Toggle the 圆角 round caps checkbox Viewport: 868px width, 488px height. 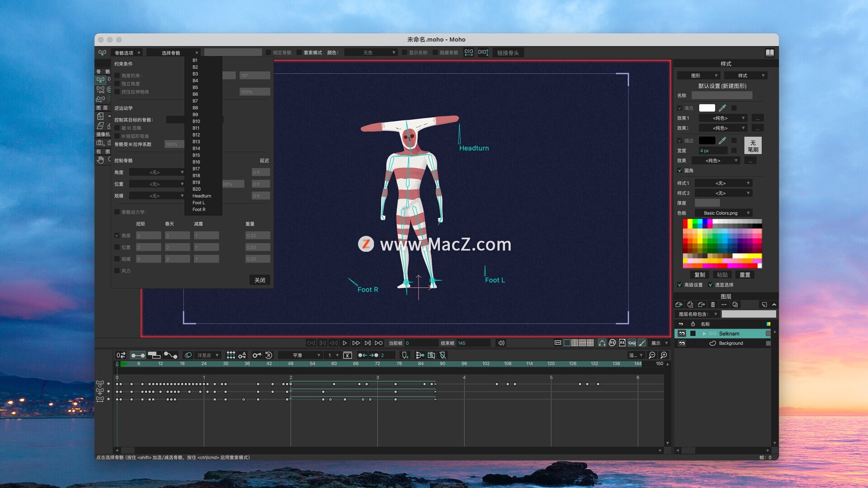click(680, 170)
